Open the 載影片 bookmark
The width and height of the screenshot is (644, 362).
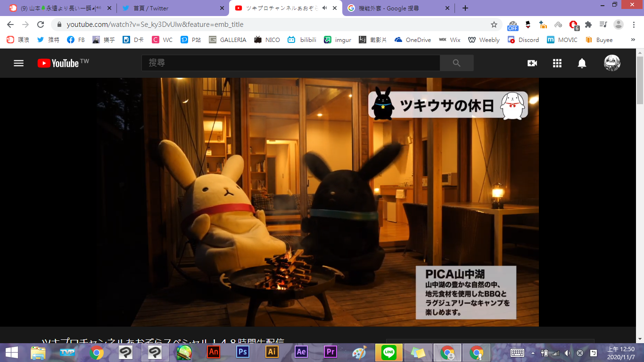tap(372, 40)
